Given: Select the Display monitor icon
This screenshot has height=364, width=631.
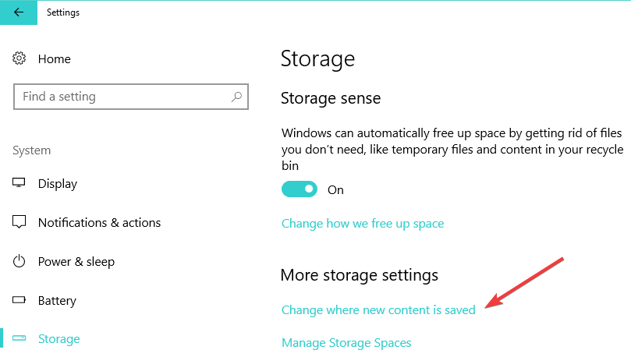Looking at the screenshot, I should tap(19, 183).
